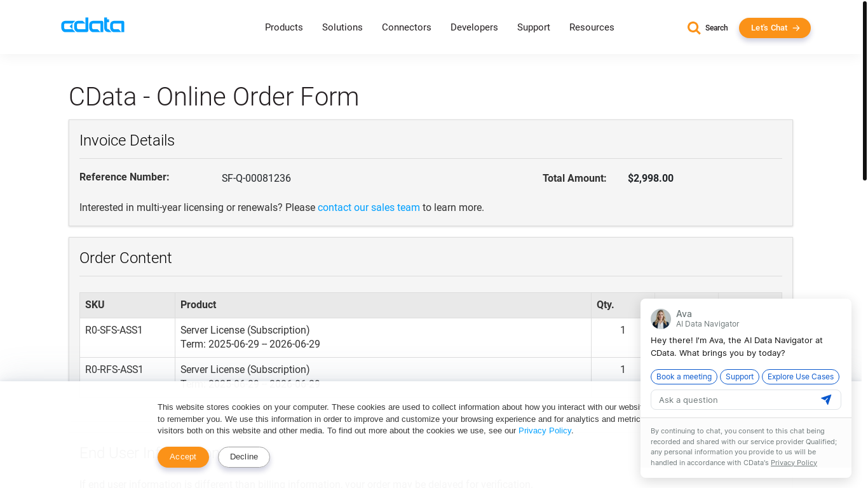Click the page vertical scrollbar
This screenshot has height=488, width=868.
pos(864,90)
